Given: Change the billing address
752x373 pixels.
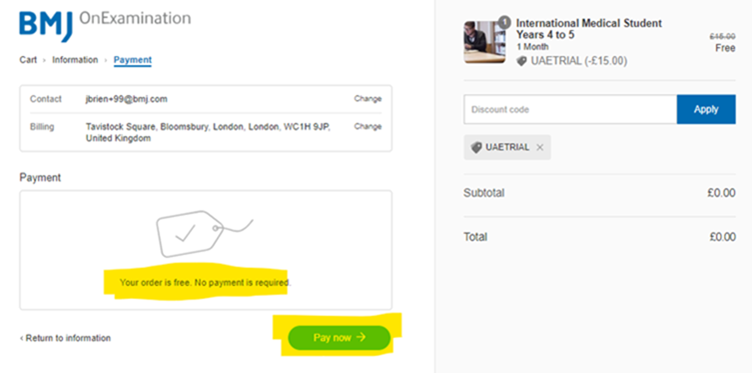Looking at the screenshot, I should [368, 127].
